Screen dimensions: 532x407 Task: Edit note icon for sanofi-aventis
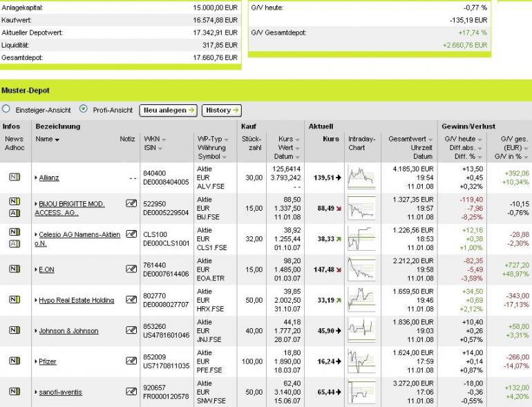click(131, 391)
